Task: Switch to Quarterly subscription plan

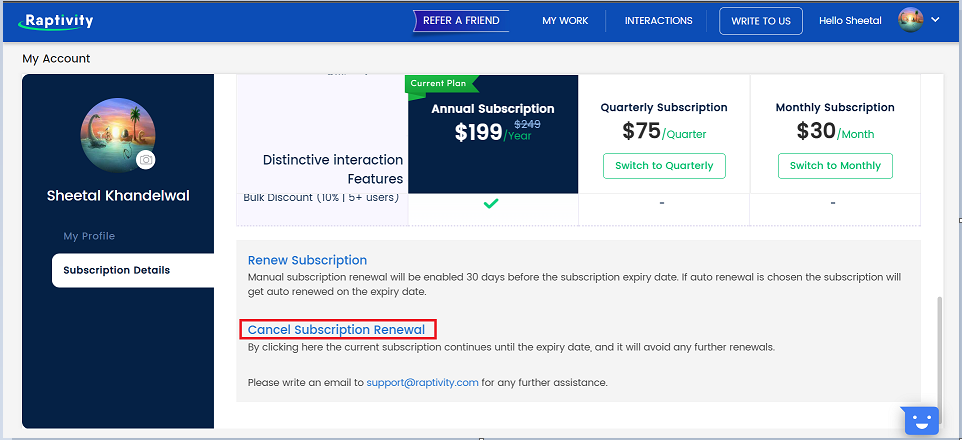Action: tap(664, 166)
